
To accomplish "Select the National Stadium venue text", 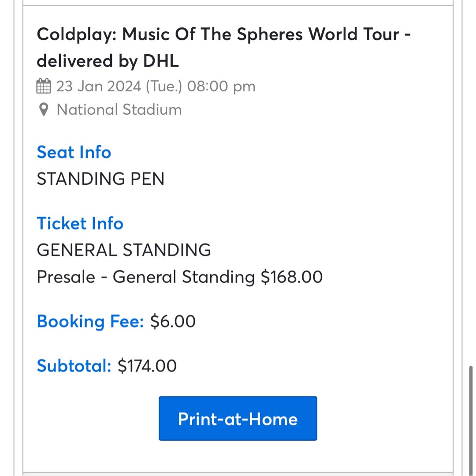I will pyautogui.click(x=119, y=109).
